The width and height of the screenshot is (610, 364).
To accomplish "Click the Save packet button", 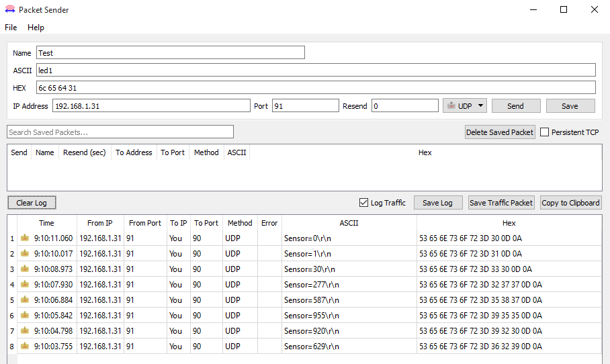I will (570, 106).
